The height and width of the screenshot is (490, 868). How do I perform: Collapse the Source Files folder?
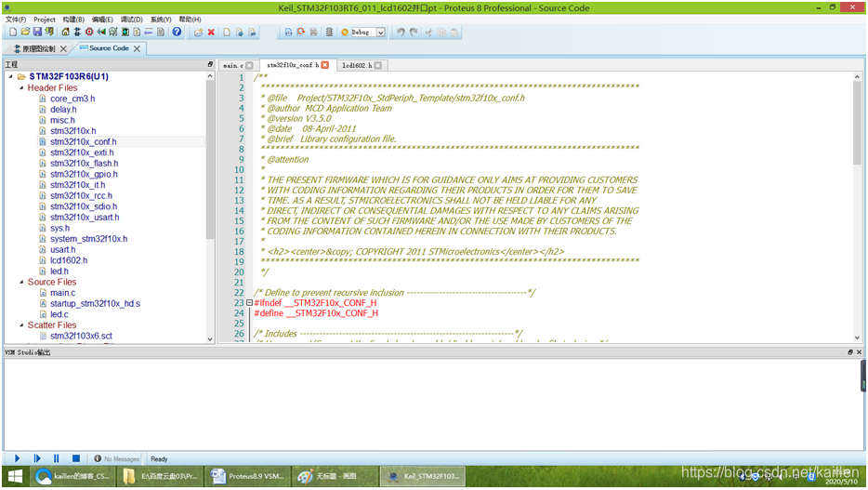click(21, 282)
